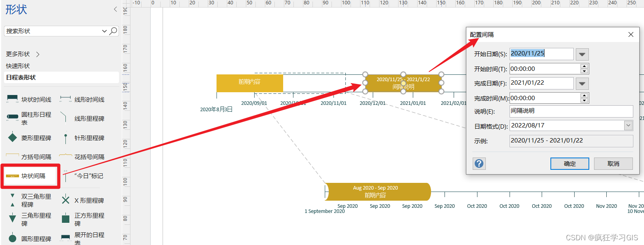Click the 说明 description field
The width and height of the screenshot is (644, 245).
click(571, 111)
